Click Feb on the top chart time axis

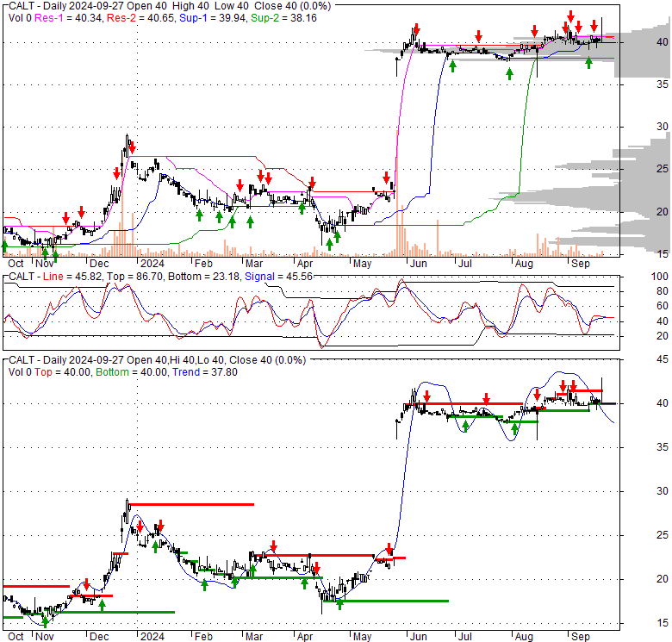(203, 264)
